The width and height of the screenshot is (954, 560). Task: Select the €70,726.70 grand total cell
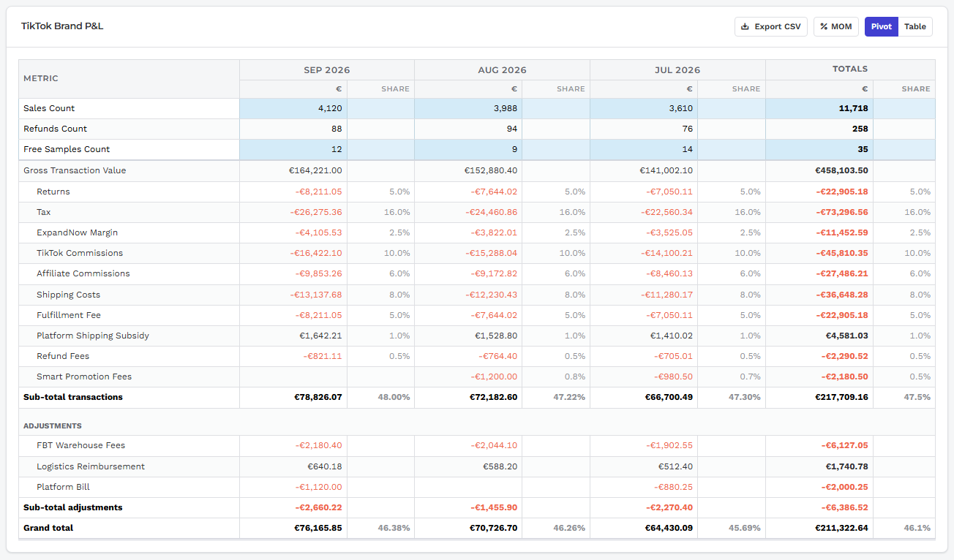click(468, 528)
